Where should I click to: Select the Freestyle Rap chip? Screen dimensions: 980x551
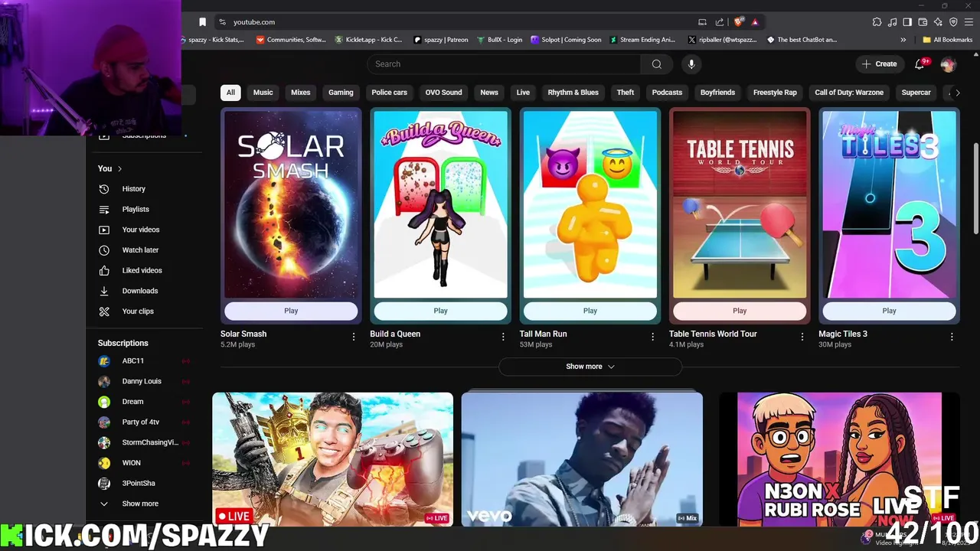(x=775, y=93)
